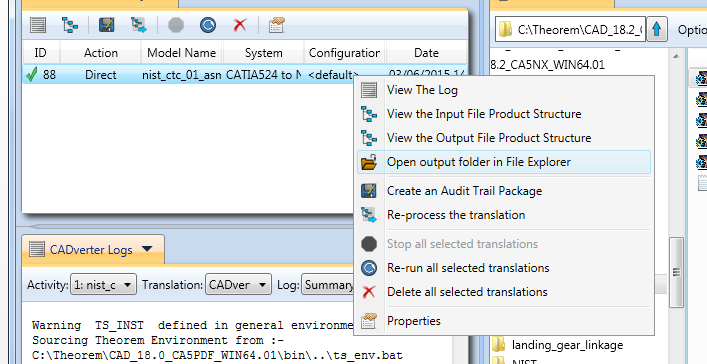Sort by the Action column header
The image size is (707, 364).
point(101,53)
